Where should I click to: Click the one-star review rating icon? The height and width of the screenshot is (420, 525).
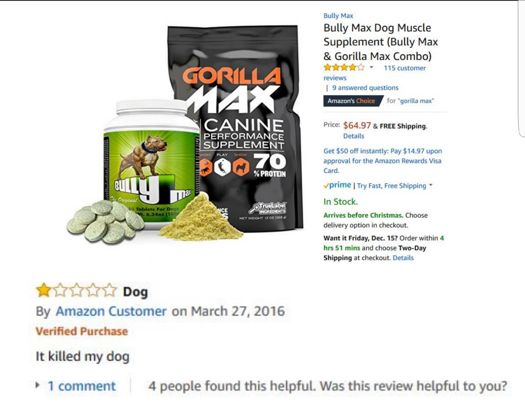77,291
